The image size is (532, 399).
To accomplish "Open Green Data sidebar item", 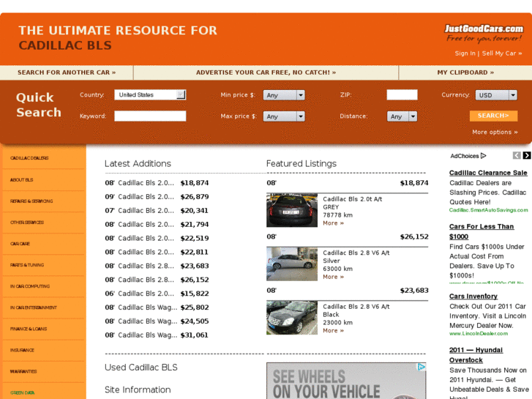I will 22,393.
